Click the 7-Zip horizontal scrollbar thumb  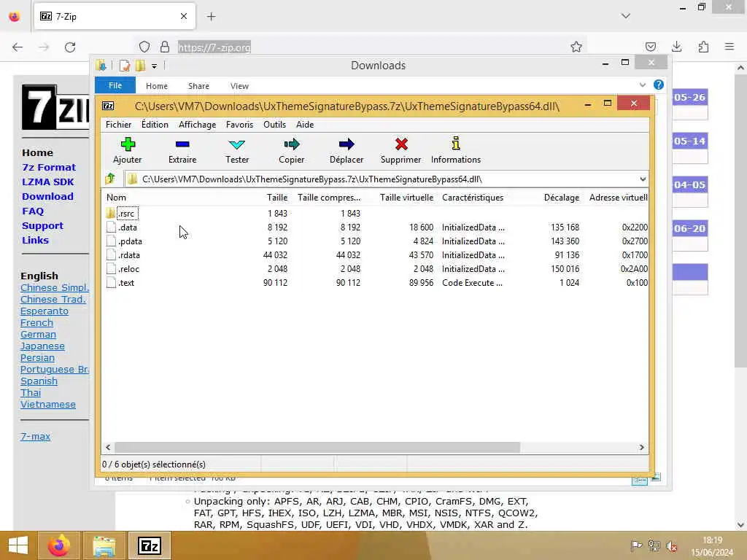tap(317, 447)
